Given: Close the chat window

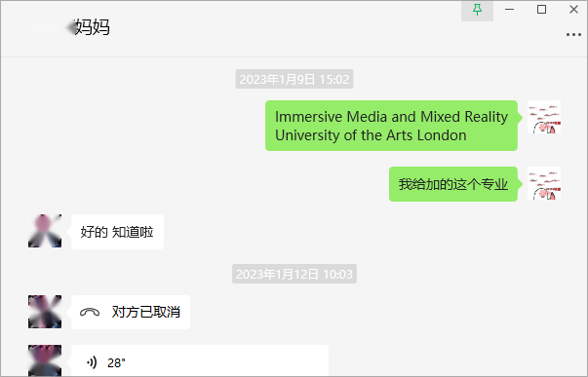Looking at the screenshot, I should point(573,10).
